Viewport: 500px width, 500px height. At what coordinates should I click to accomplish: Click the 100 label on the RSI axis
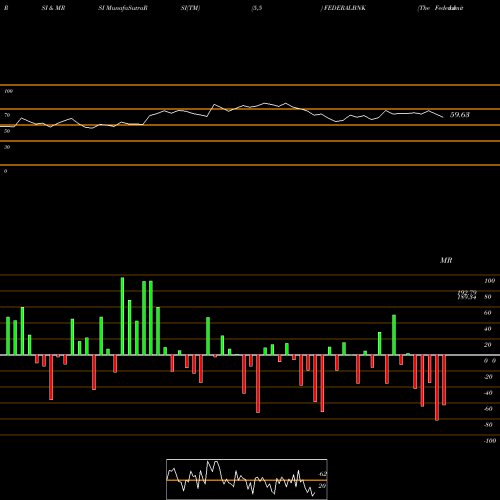click(x=9, y=91)
